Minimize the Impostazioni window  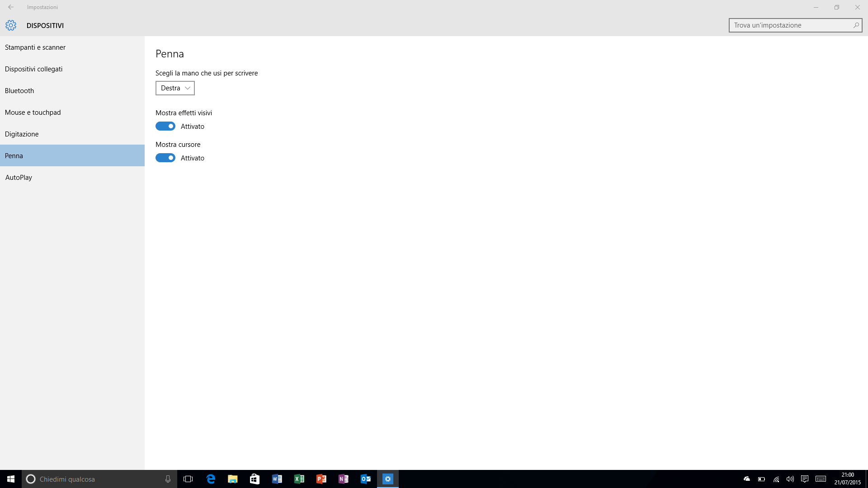pyautogui.click(x=816, y=7)
